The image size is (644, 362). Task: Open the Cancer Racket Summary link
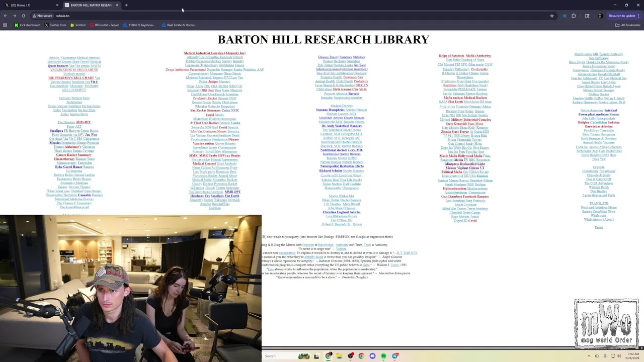pyautogui.click(x=73, y=155)
